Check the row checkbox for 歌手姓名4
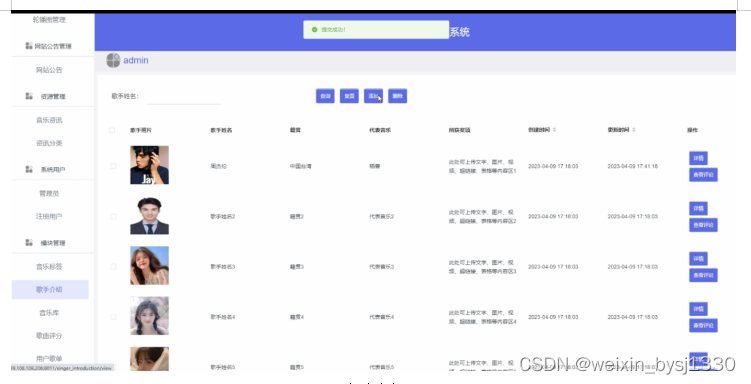This screenshot has width=751, height=384. tap(113, 317)
